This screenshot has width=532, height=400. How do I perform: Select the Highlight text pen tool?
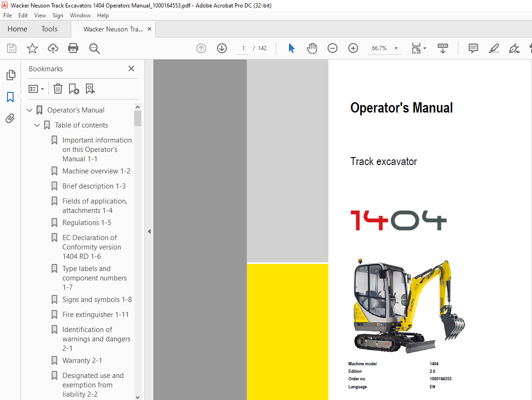pyautogui.click(x=494, y=48)
